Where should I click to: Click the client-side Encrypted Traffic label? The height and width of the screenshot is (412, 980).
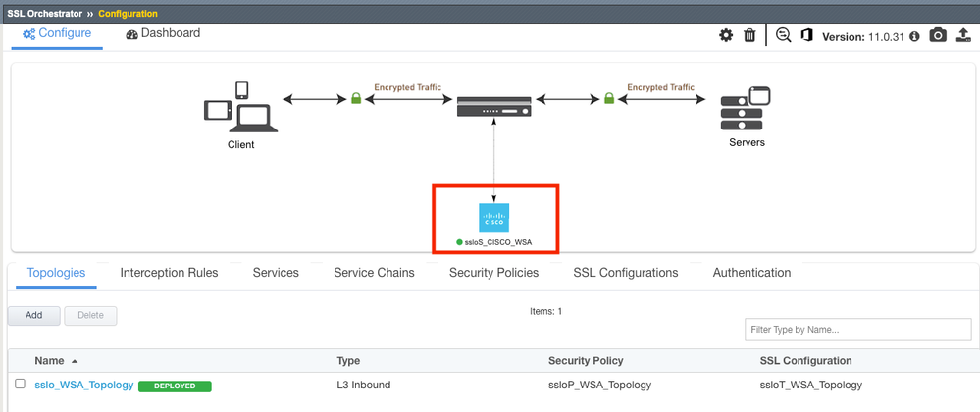pos(407,87)
